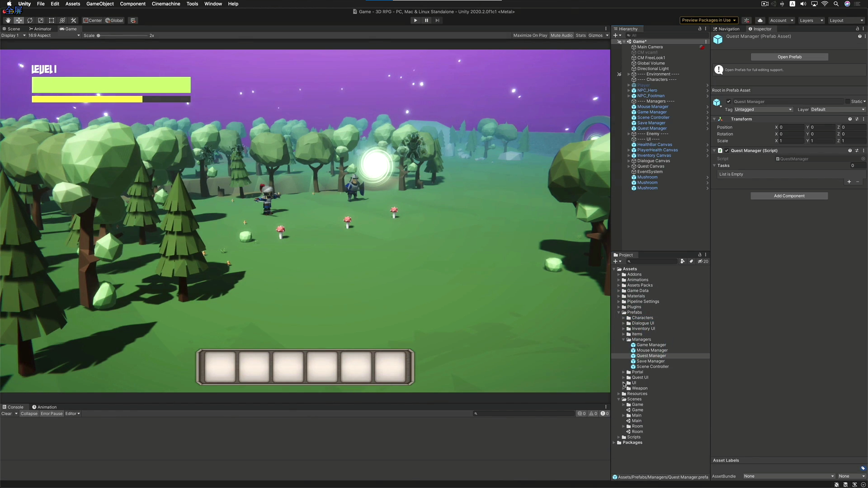The width and height of the screenshot is (868, 488).
Task: Click the Open Prefab button
Action: point(789,57)
